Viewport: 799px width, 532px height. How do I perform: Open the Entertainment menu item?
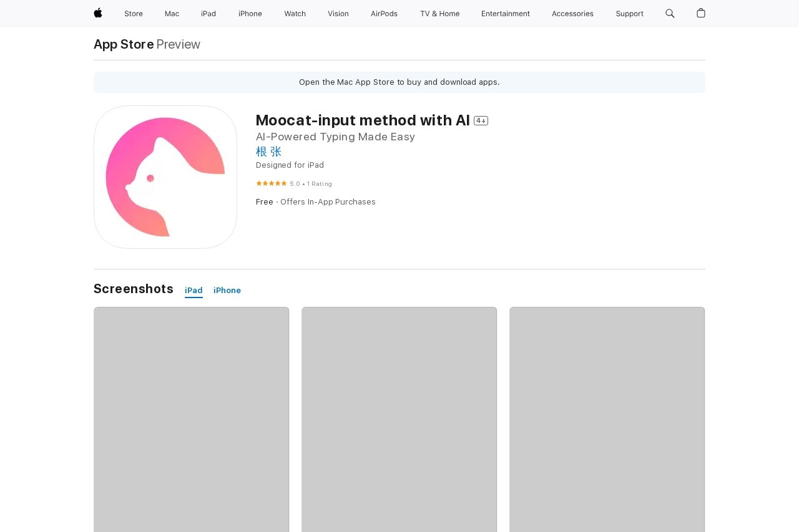click(x=506, y=14)
